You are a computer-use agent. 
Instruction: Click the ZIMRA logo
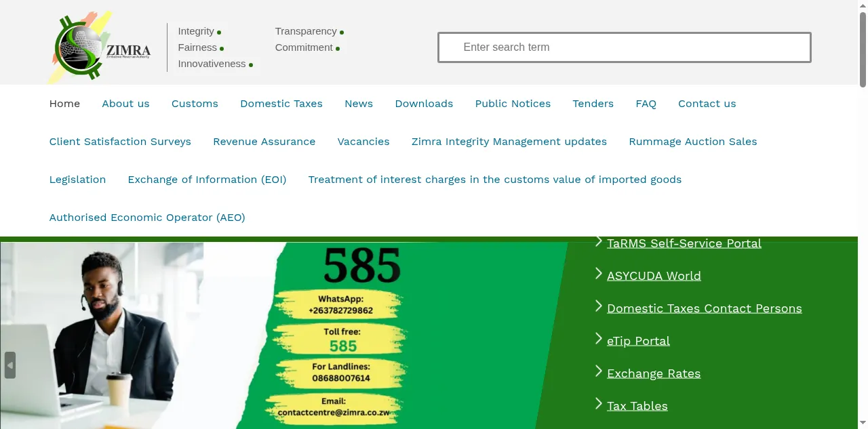[100, 47]
